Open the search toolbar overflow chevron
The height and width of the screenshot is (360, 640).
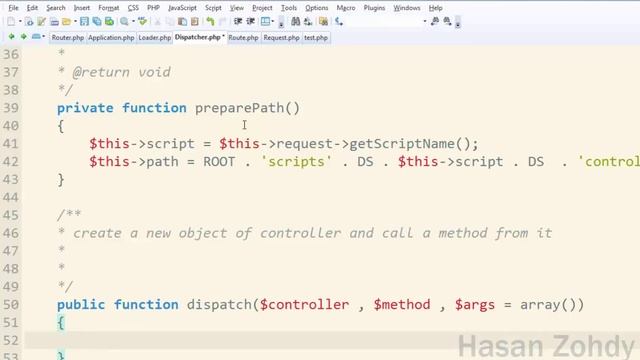[x=458, y=22]
